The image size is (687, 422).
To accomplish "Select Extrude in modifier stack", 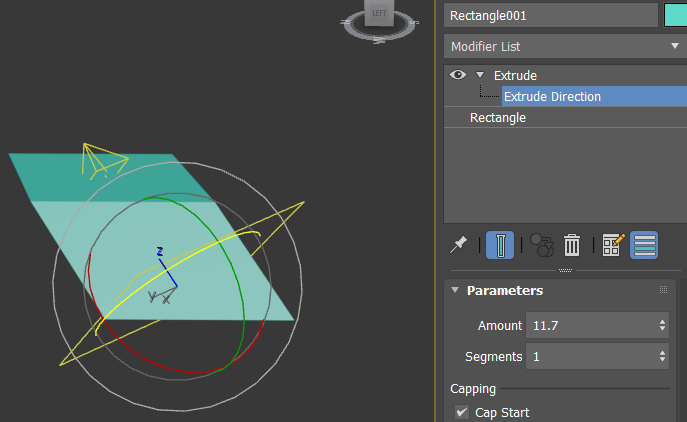I will (515, 75).
